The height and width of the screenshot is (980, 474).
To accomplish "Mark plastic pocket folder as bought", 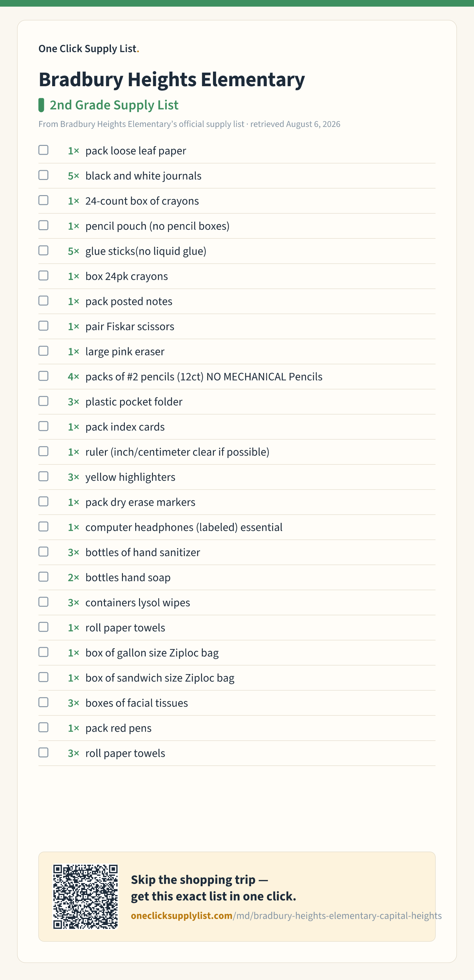I will [43, 401].
